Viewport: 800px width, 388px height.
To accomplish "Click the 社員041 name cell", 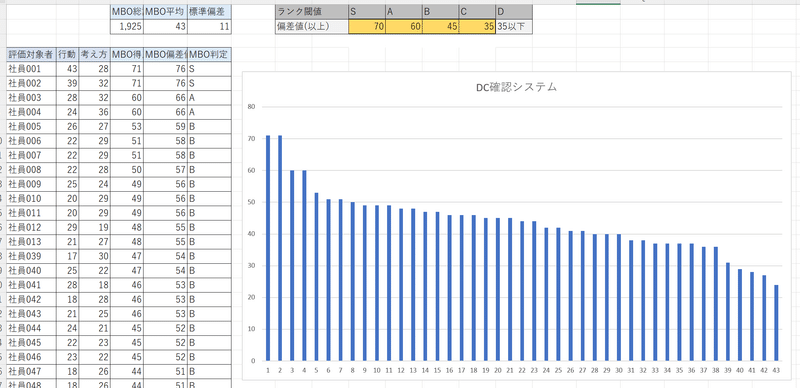I will [31, 284].
